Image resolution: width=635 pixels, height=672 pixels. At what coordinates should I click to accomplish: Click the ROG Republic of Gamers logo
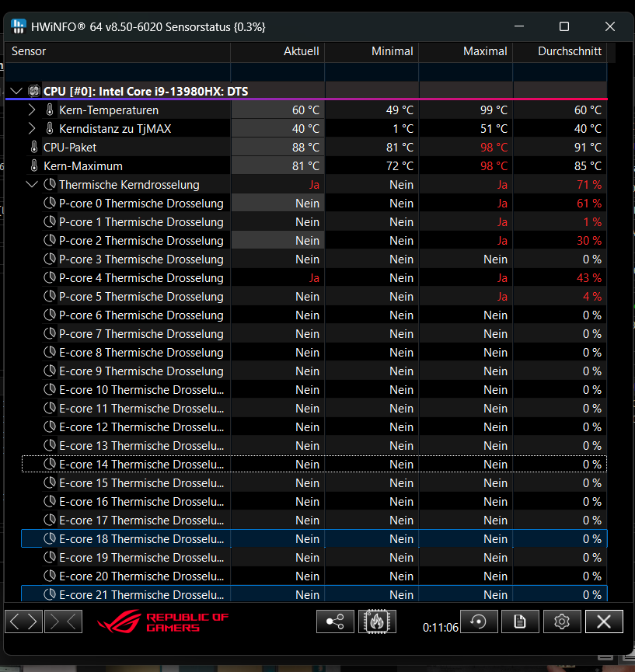coord(163,622)
